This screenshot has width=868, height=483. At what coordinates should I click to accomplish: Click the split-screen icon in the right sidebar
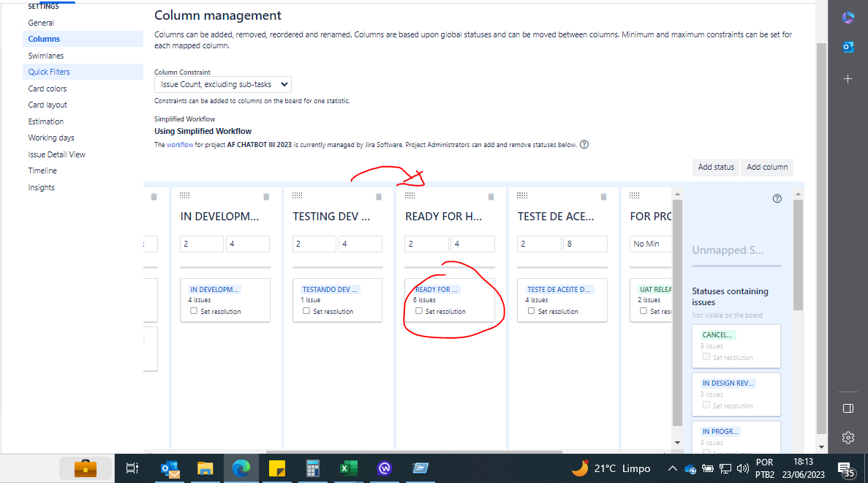[848, 408]
